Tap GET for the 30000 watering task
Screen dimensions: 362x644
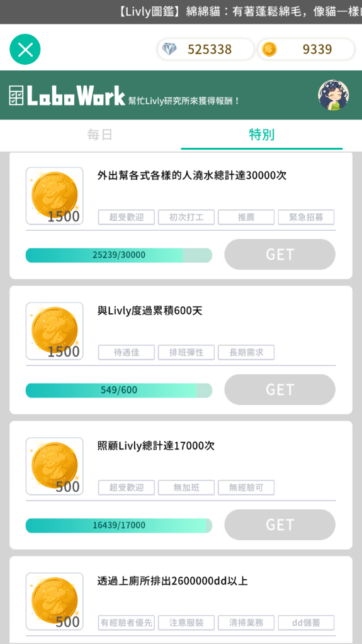point(280,255)
